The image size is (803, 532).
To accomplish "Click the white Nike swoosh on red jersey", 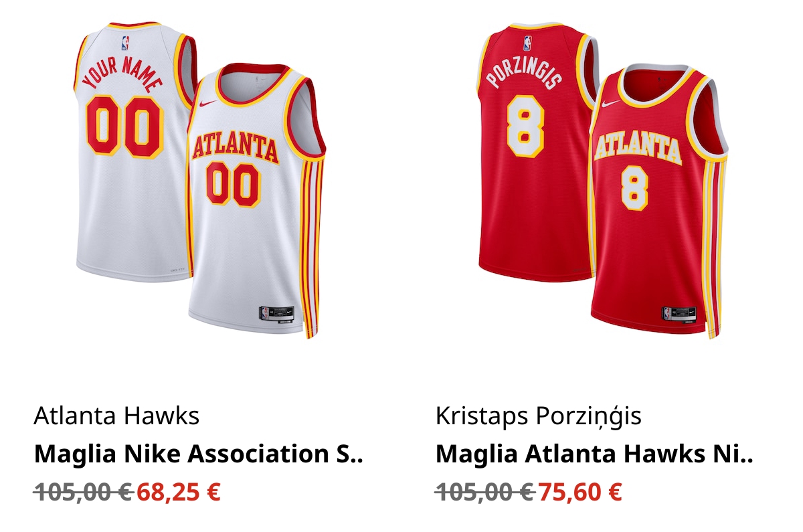I will (610, 104).
